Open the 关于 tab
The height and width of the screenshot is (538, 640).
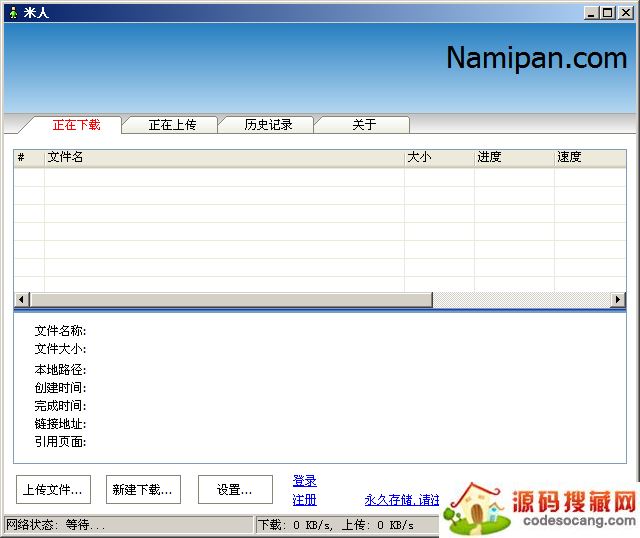pos(364,125)
